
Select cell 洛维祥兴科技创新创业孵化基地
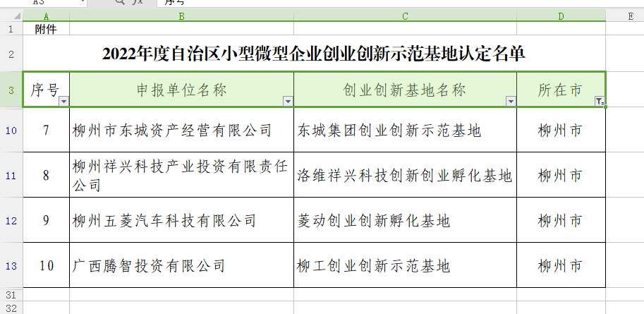pos(405,176)
